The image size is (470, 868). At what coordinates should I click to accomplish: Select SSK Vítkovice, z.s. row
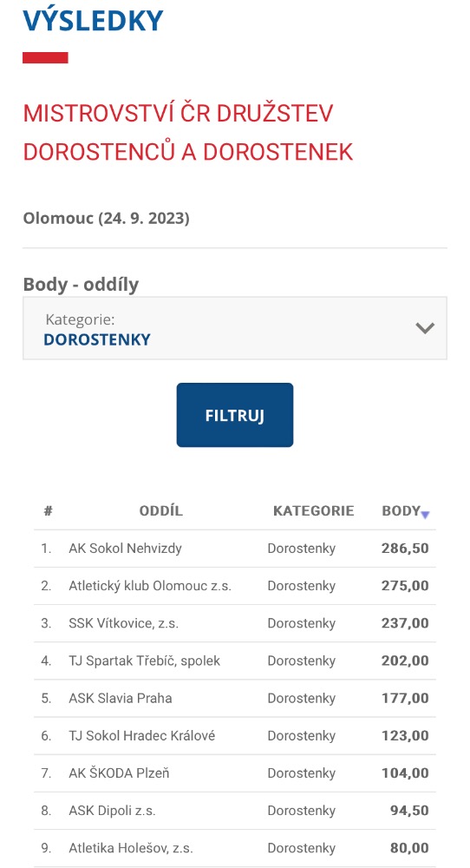pyautogui.click(x=235, y=623)
